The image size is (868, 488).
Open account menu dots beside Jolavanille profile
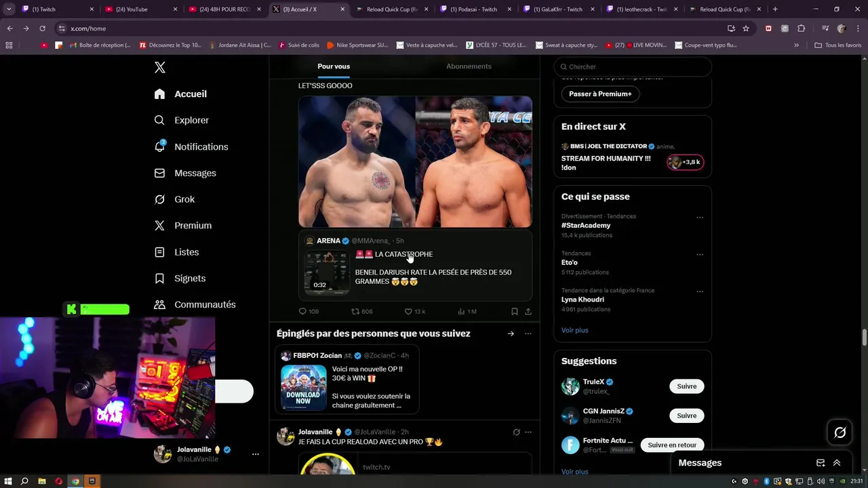[x=256, y=454]
